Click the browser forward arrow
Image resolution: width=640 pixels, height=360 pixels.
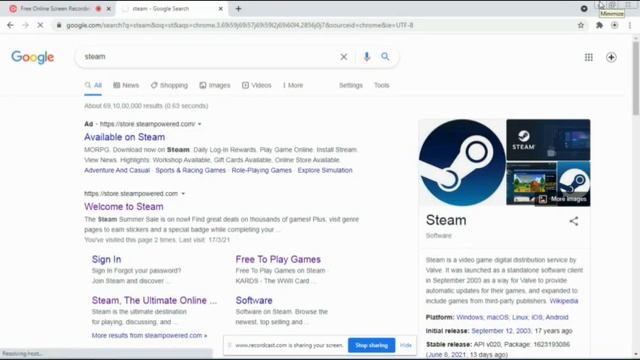pos(25,25)
